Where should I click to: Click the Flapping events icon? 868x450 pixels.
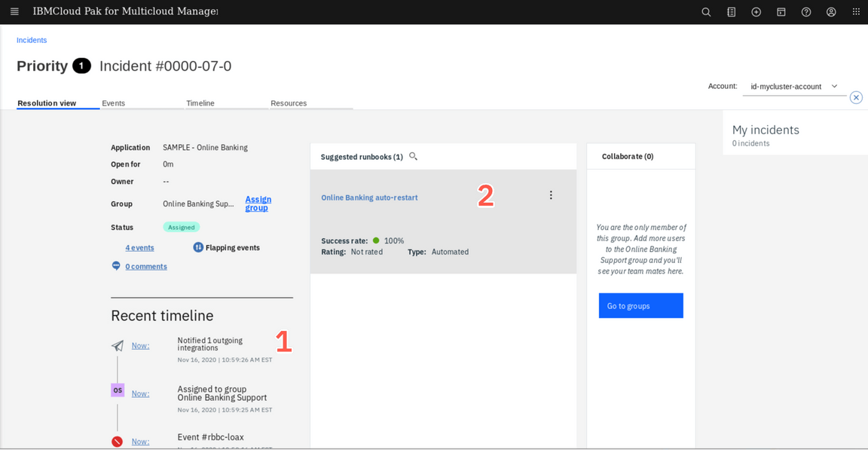(198, 247)
